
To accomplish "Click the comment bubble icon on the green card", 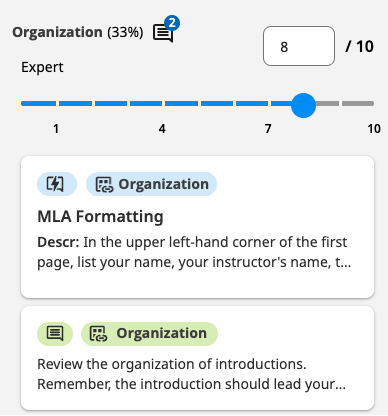I will tap(55, 333).
